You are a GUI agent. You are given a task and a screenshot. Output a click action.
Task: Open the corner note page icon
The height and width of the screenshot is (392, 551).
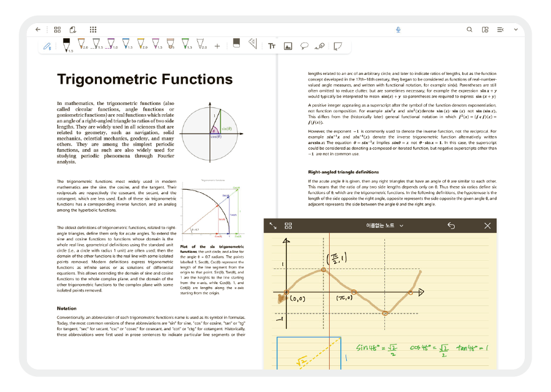tap(338, 46)
